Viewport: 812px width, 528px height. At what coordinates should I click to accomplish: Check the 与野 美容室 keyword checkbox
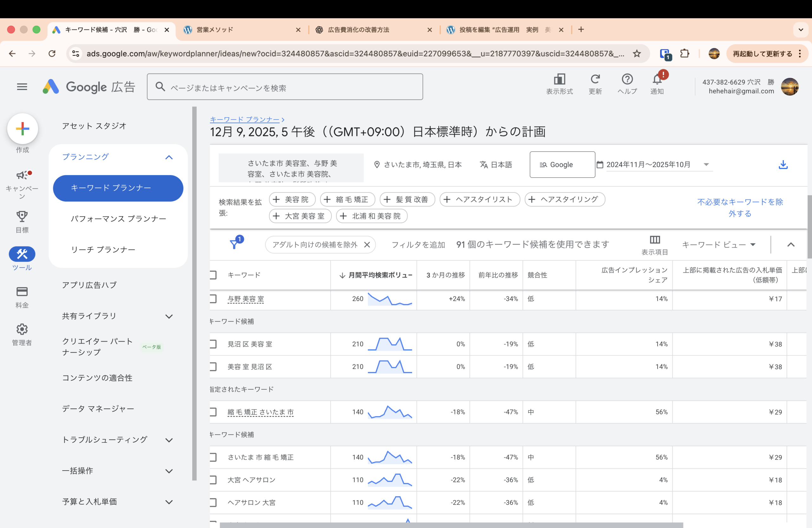(213, 299)
